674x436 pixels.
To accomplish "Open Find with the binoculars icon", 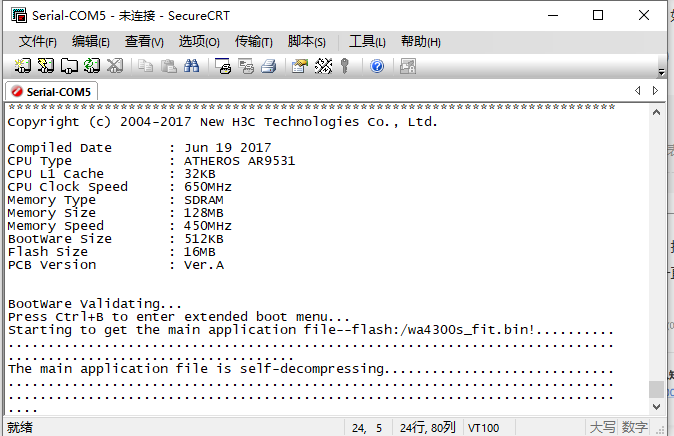I will [x=191, y=66].
